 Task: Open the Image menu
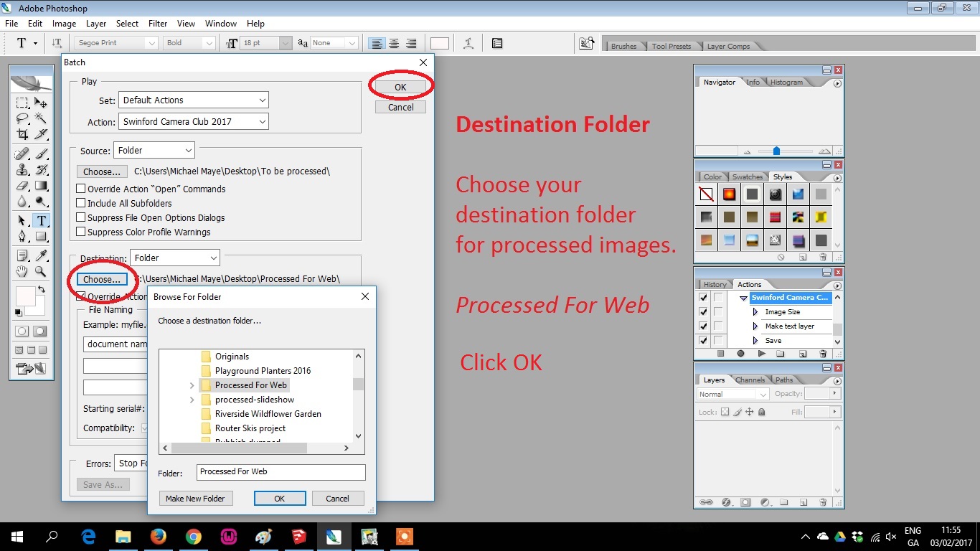point(64,24)
